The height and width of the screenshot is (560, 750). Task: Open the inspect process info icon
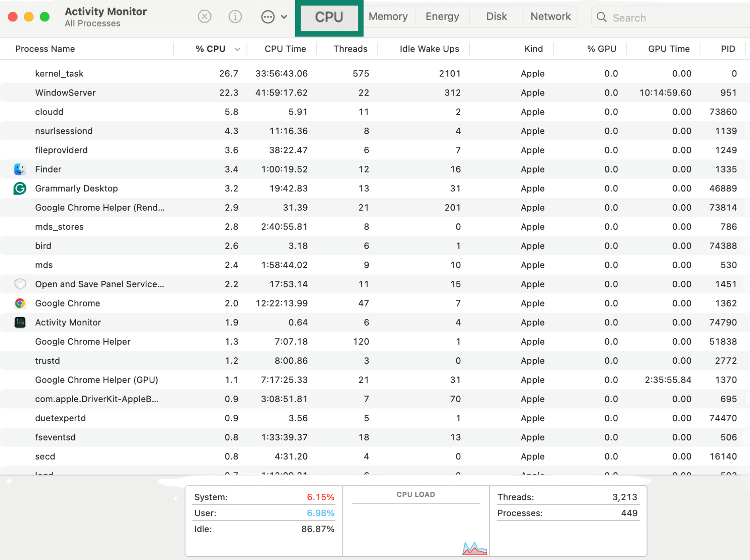coord(235,17)
